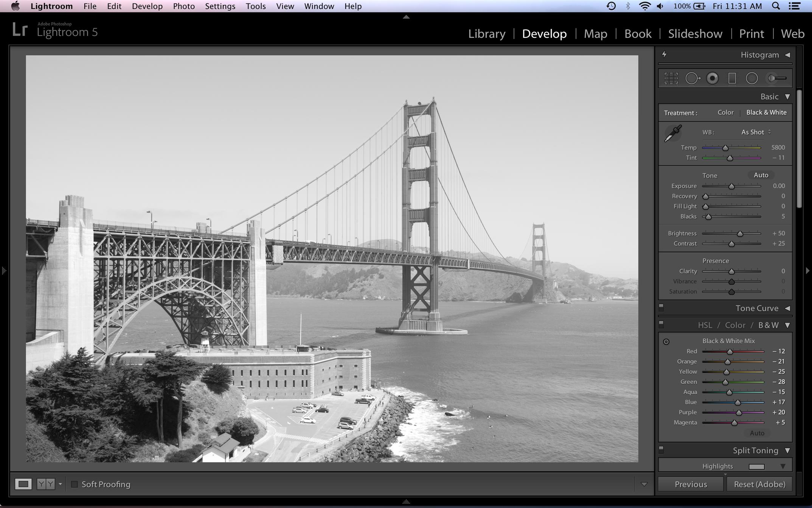
Task: Select the Crop Overlay tool
Action: pos(671,78)
